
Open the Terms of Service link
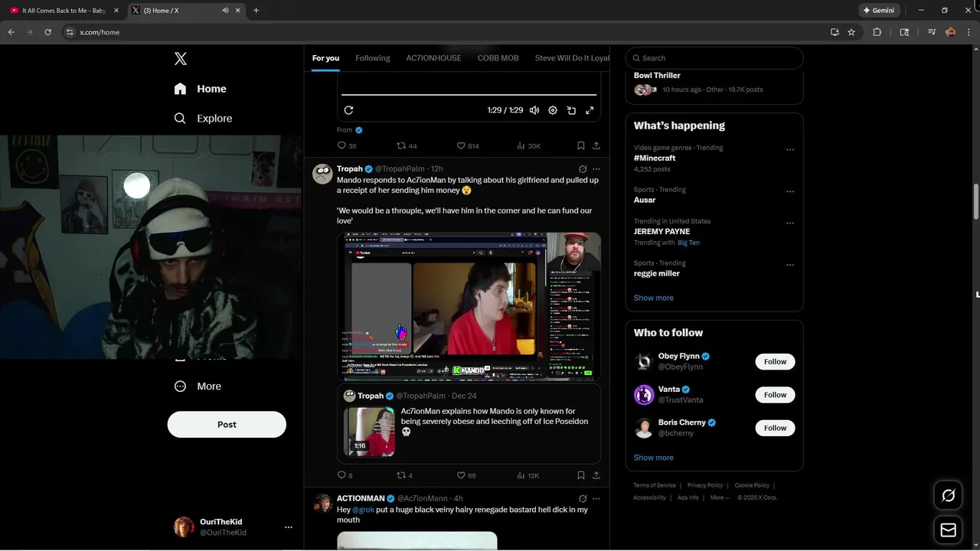(x=655, y=485)
